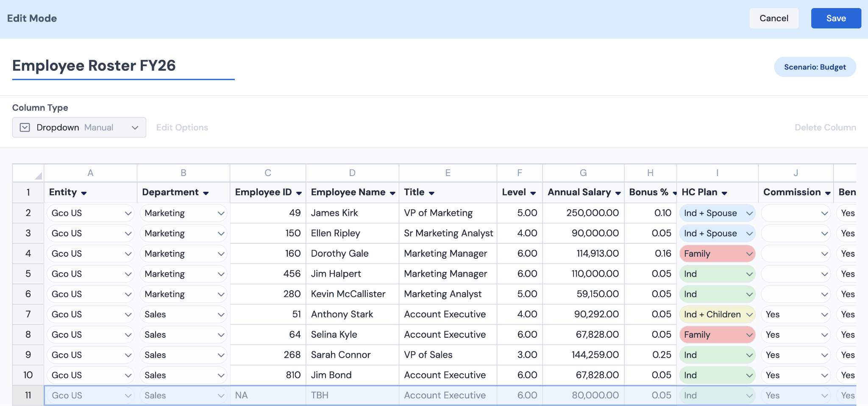Expand HC Plan dropdown for Dorothy Gale

[x=717, y=254]
